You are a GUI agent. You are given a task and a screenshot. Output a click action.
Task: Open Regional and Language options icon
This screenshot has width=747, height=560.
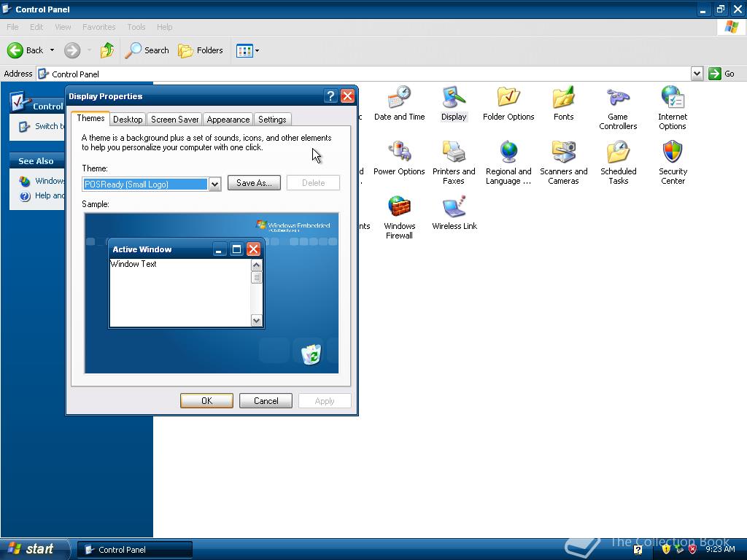[x=508, y=163]
